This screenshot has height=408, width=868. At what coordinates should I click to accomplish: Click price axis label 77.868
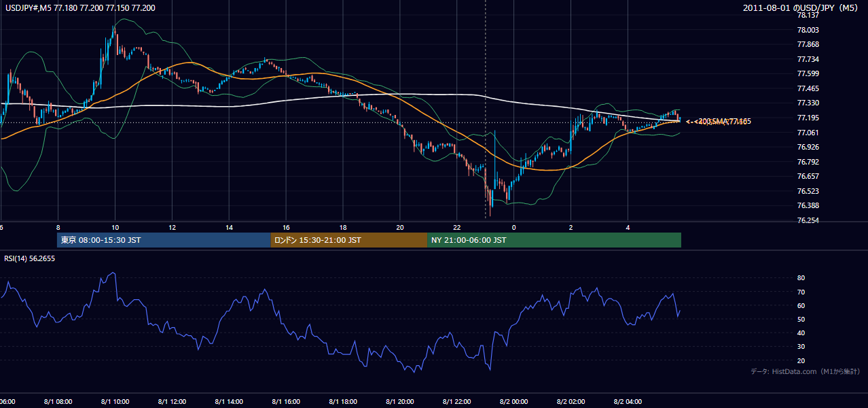(808, 44)
